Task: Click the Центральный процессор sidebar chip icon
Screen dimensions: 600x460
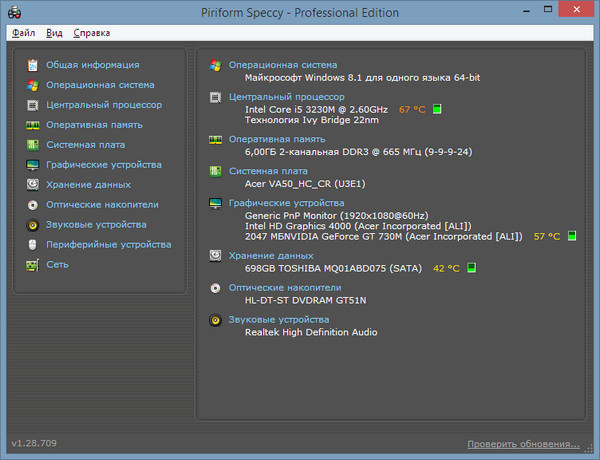Action: [x=33, y=105]
